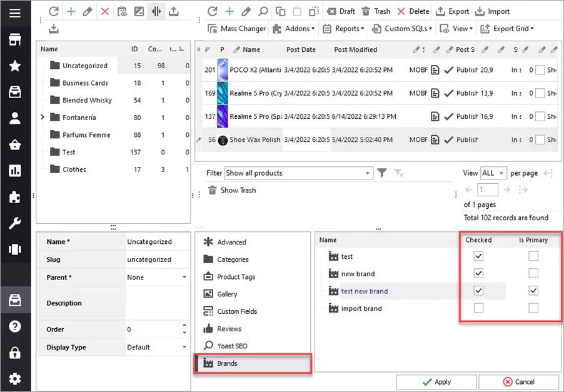This screenshot has height=392, width=564.
Task: Check the Is Primary box for import brand
Action: (533, 308)
